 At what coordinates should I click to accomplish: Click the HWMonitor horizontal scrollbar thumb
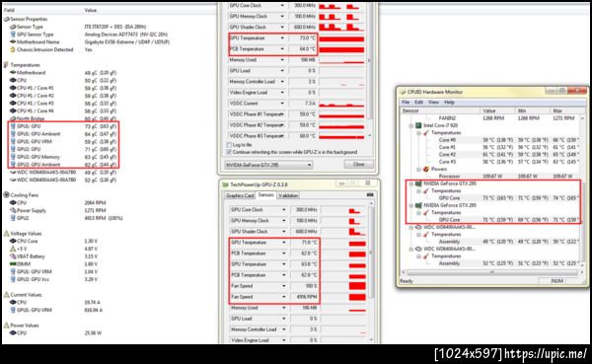click(492, 272)
